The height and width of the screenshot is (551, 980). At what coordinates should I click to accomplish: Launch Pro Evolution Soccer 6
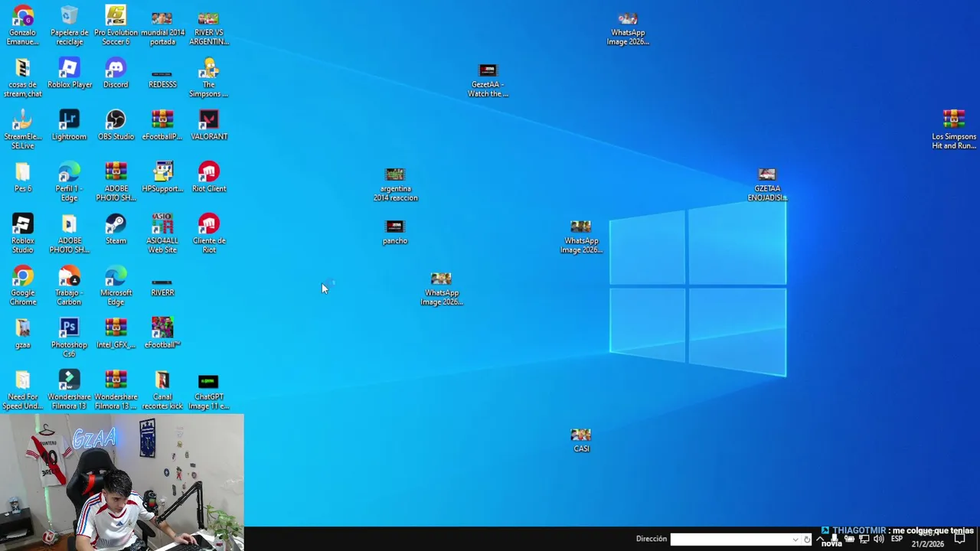(116, 25)
